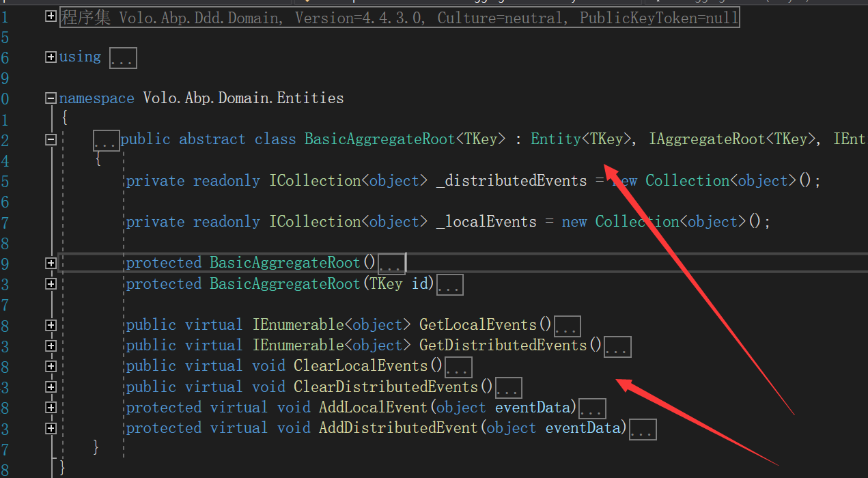Click the ellipsis box after AddLocalEvent(object eventData)
Screen dimensions: 868x478
point(592,408)
